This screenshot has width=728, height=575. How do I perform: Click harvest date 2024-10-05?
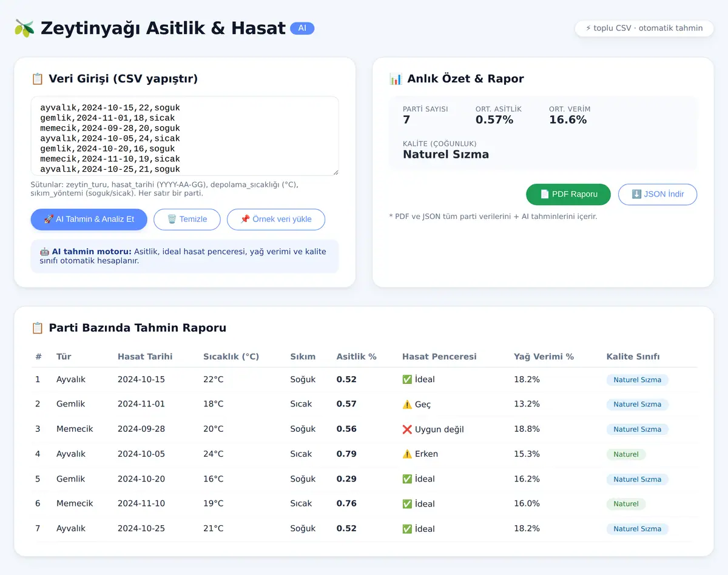tap(141, 454)
